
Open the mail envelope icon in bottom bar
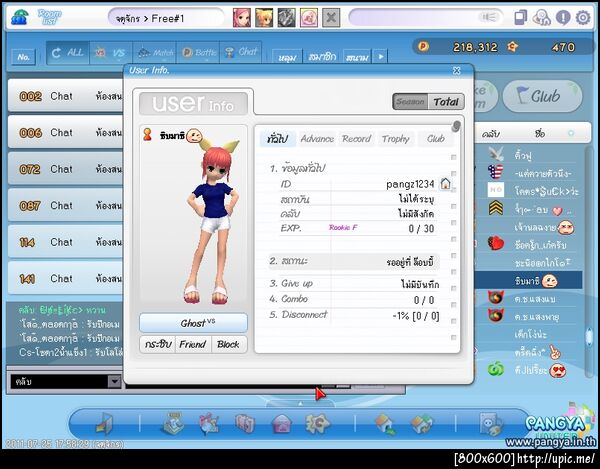[x=282, y=424]
